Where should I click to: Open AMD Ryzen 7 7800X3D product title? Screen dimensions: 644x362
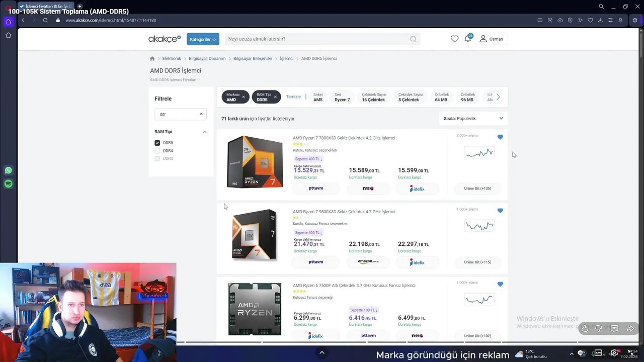pyautogui.click(x=344, y=138)
